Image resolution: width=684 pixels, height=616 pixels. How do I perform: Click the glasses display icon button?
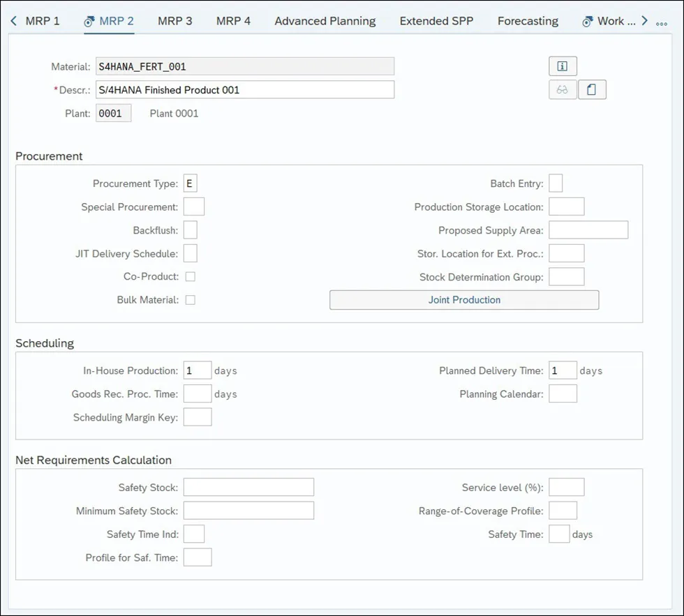563,90
